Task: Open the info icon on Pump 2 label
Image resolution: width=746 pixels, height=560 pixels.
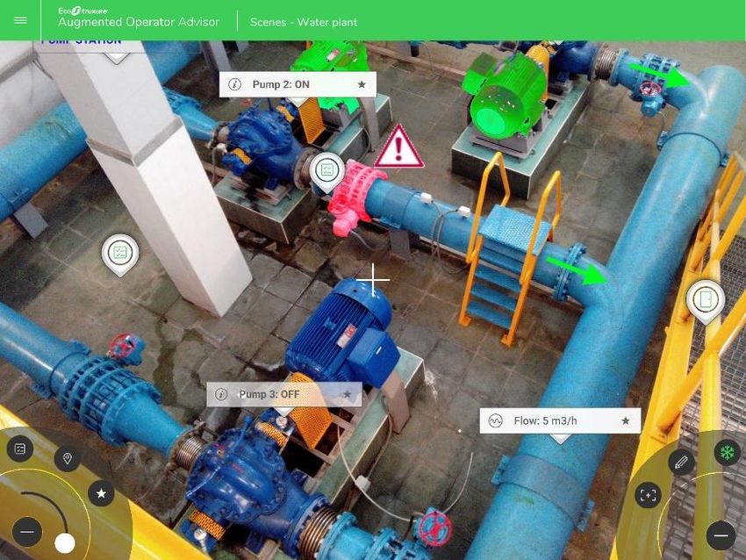Action: coord(234,84)
